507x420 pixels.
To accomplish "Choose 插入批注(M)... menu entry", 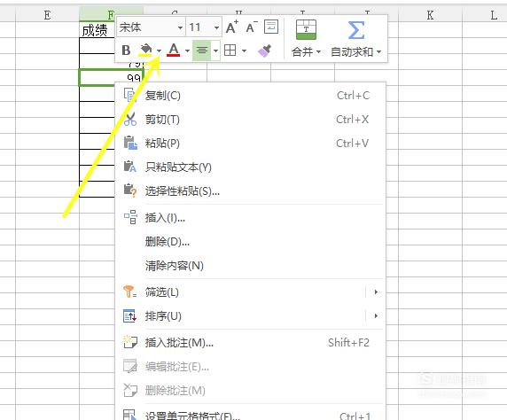I will [x=251, y=343].
